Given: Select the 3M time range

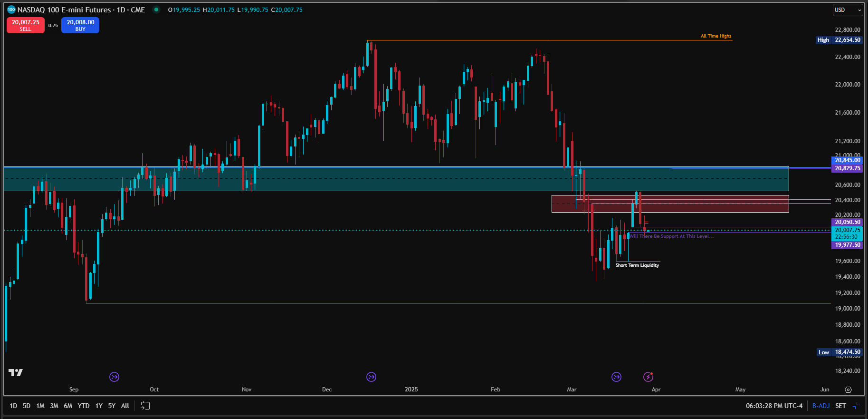Looking at the screenshot, I should [x=54, y=406].
